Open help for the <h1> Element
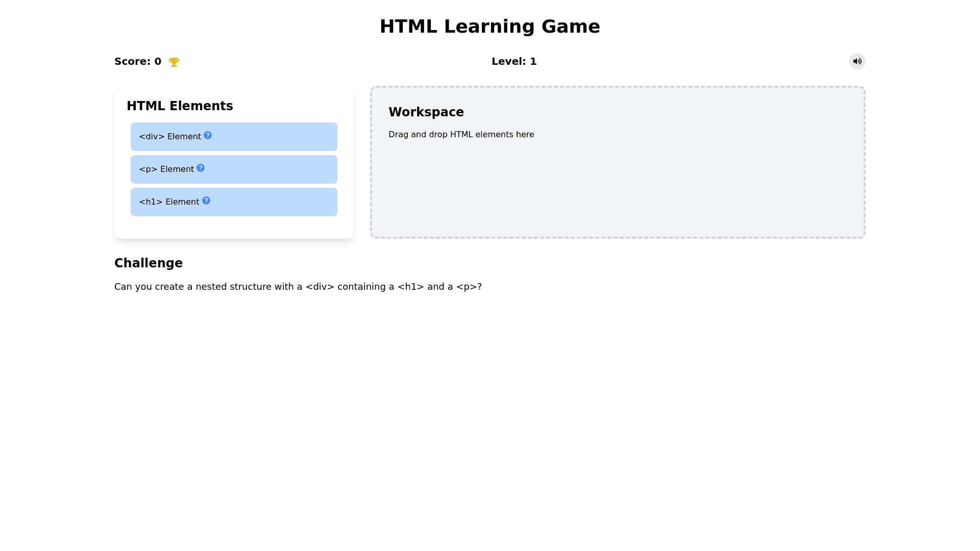The height and width of the screenshot is (551, 980). tap(206, 201)
